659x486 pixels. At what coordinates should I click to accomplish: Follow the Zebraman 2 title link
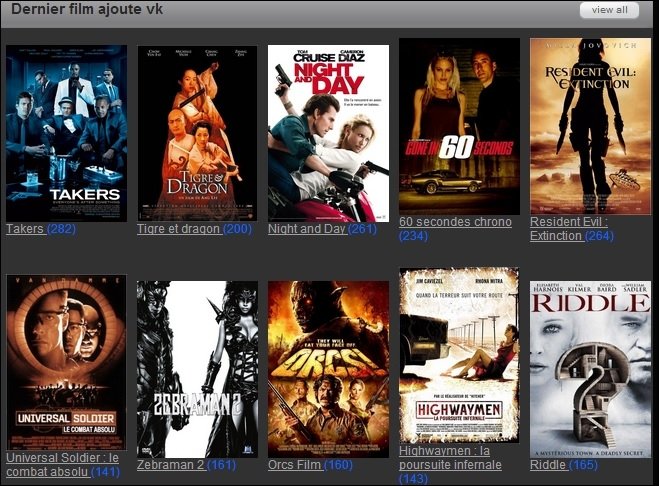click(x=170, y=465)
